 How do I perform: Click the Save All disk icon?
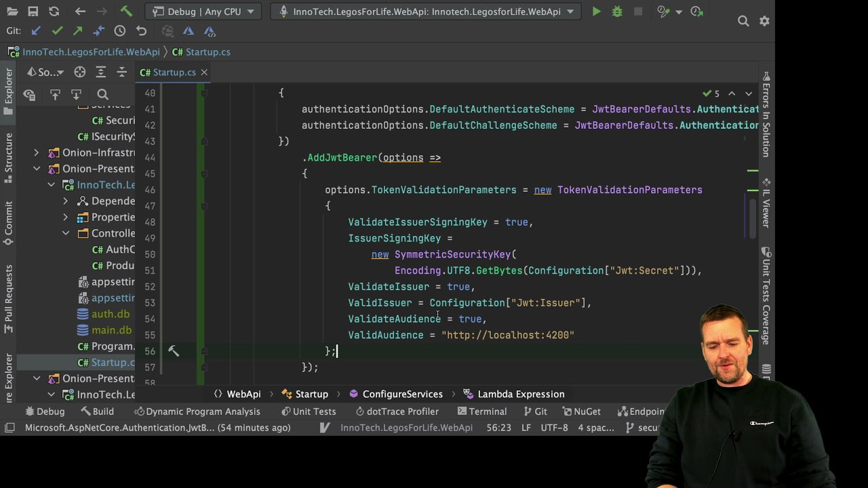(33, 12)
